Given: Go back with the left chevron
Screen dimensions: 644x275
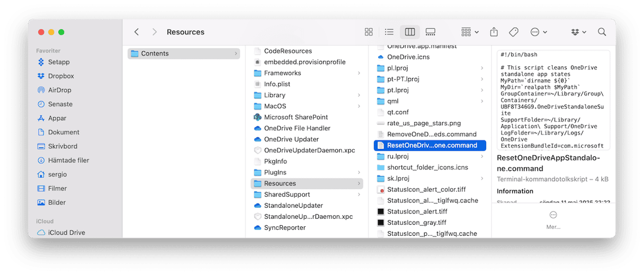Looking at the screenshot, I should coord(137,32).
